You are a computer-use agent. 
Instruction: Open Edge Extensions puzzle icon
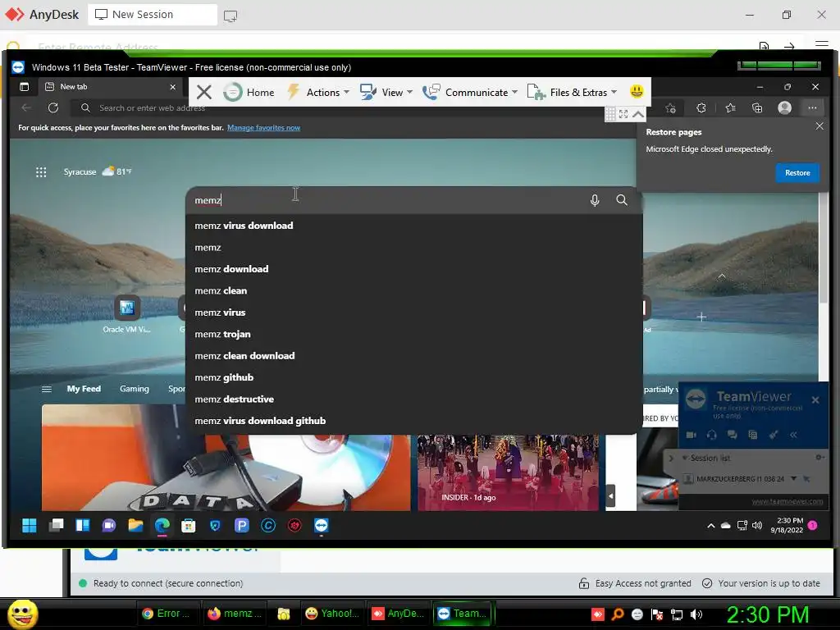701,108
